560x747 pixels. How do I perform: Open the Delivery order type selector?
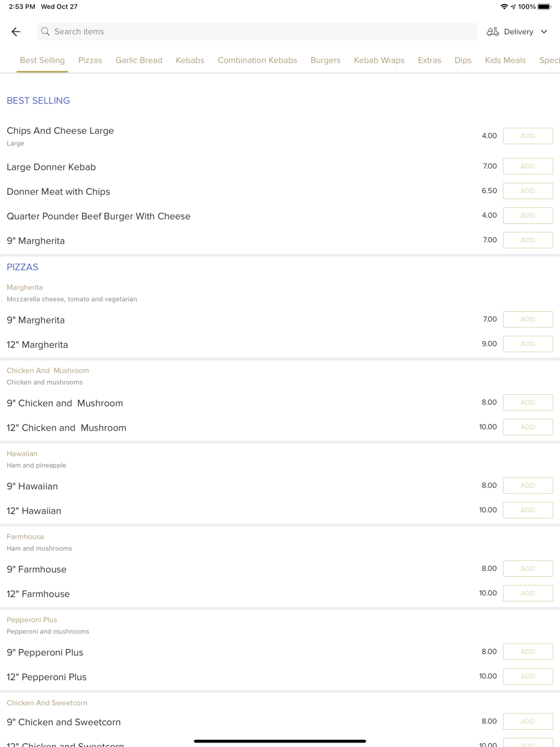517,32
